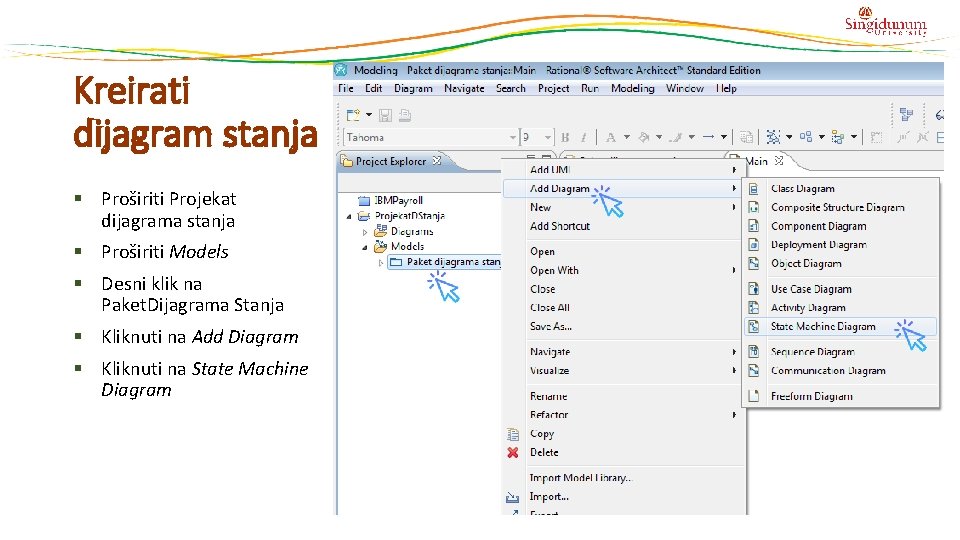Choose Save As... menu entry
960x540 pixels.
[x=623, y=326]
